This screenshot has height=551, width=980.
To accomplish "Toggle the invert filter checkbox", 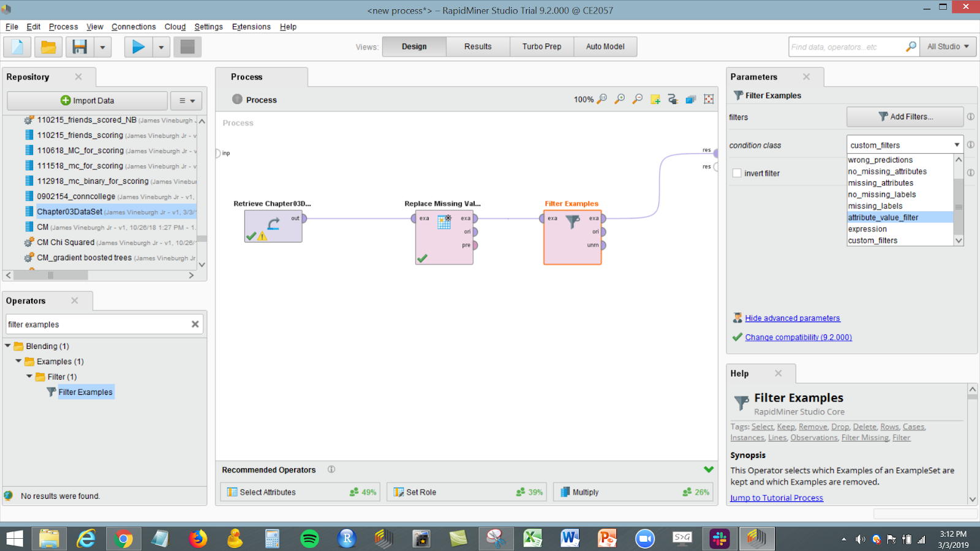I will 737,173.
